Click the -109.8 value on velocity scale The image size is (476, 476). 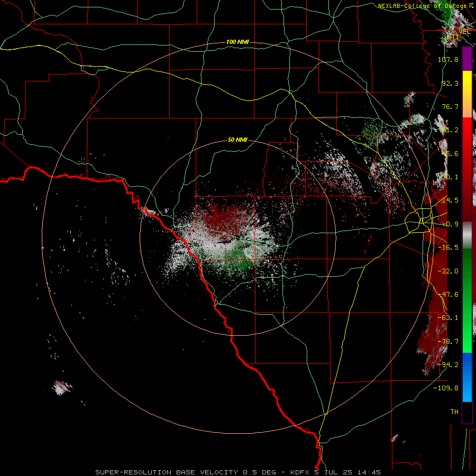pos(446,388)
